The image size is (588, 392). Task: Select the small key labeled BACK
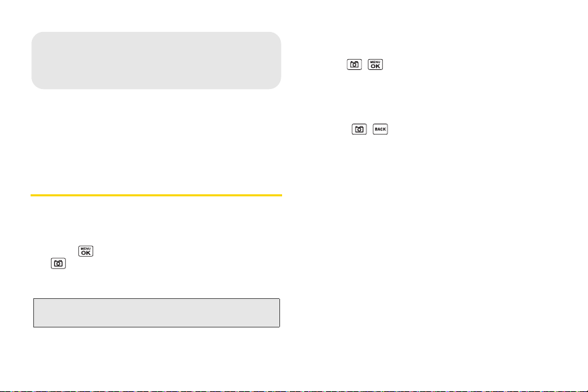coord(380,129)
